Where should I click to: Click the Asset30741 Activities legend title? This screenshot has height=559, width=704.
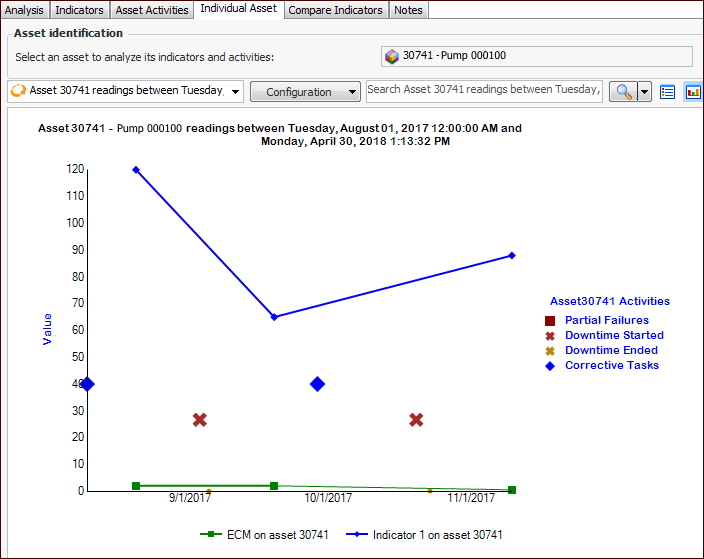click(610, 301)
